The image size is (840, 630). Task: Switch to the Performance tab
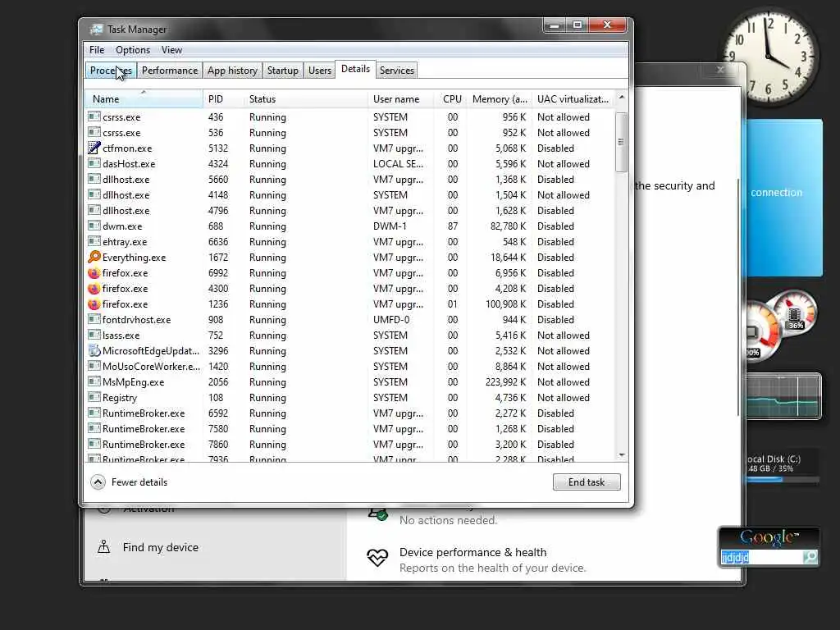pyautogui.click(x=170, y=71)
